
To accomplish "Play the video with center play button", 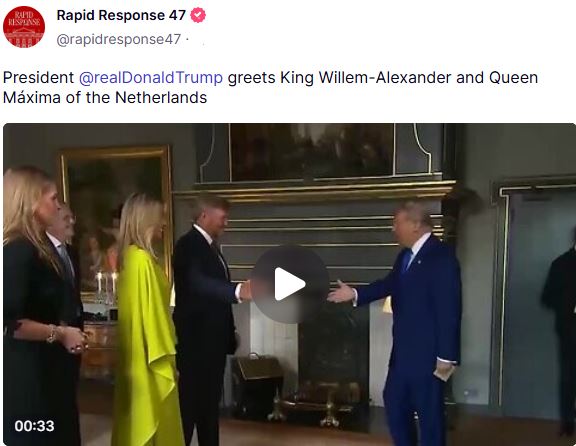I will pos(290,284).
